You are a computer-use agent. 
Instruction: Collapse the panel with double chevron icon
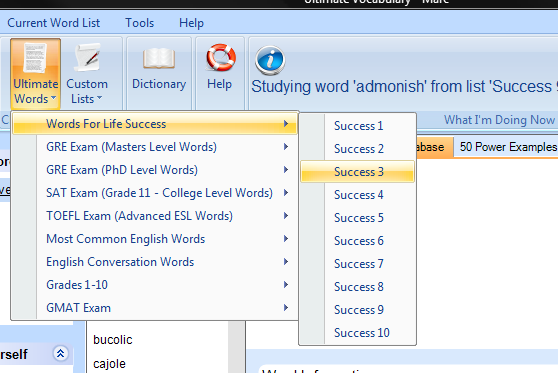pos(60,353)
